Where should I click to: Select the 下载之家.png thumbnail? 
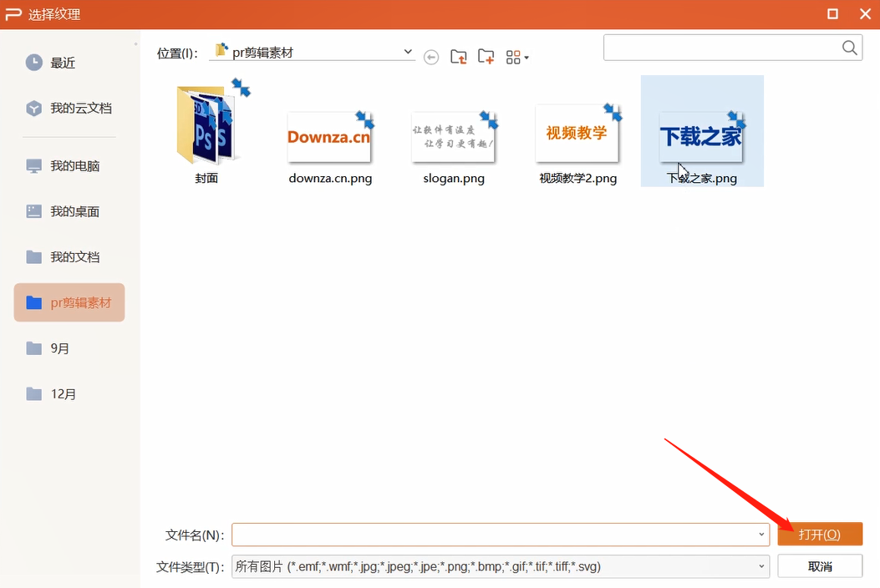[701, 137]
